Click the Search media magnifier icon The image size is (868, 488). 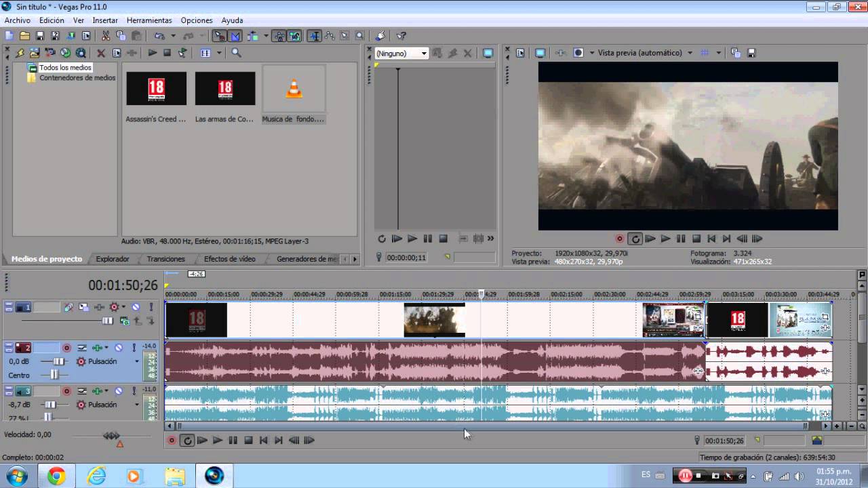click(236, 53)
